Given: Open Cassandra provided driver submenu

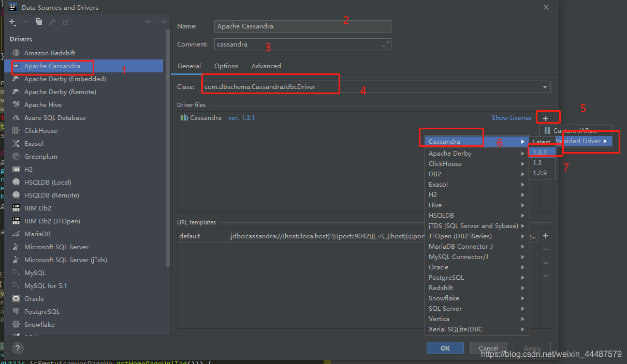Looking at the screenshot, I should pos(476,141).
